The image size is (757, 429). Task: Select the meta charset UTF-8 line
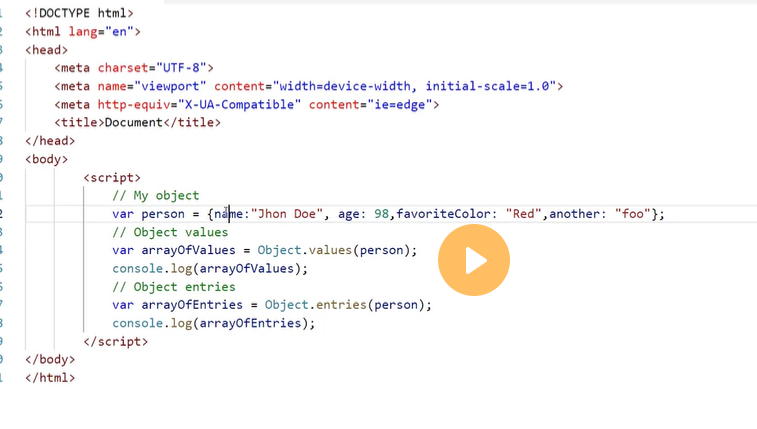tap(134, 68)
